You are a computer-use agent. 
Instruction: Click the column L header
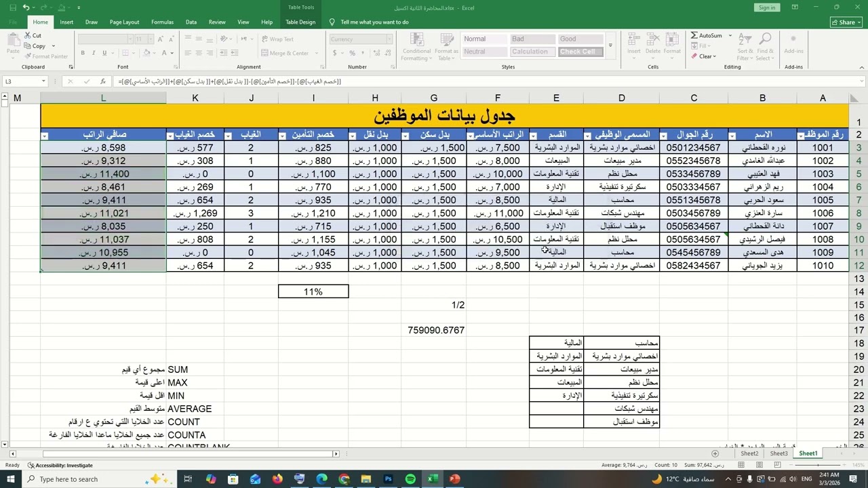click(103, 98)
